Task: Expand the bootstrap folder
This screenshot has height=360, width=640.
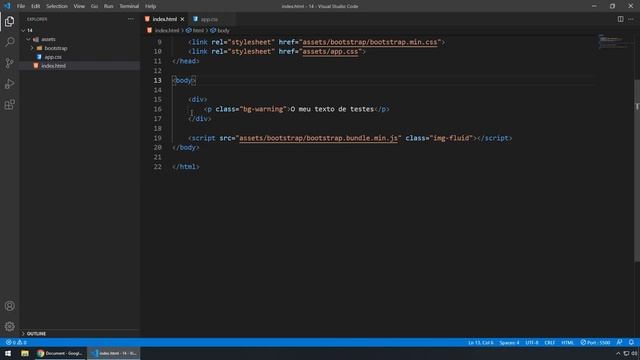Action: coord(32,48)
